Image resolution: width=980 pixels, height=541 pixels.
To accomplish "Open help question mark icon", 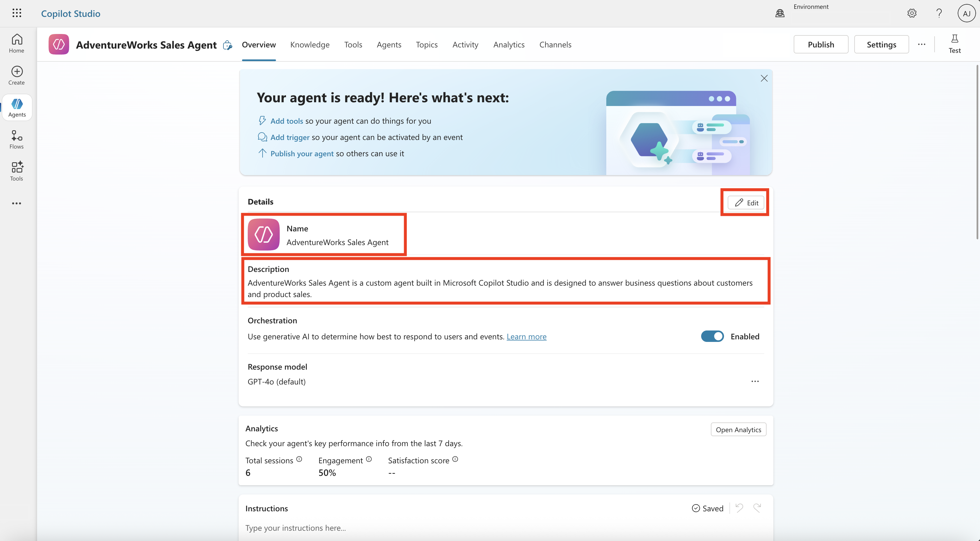I will 939,13.
